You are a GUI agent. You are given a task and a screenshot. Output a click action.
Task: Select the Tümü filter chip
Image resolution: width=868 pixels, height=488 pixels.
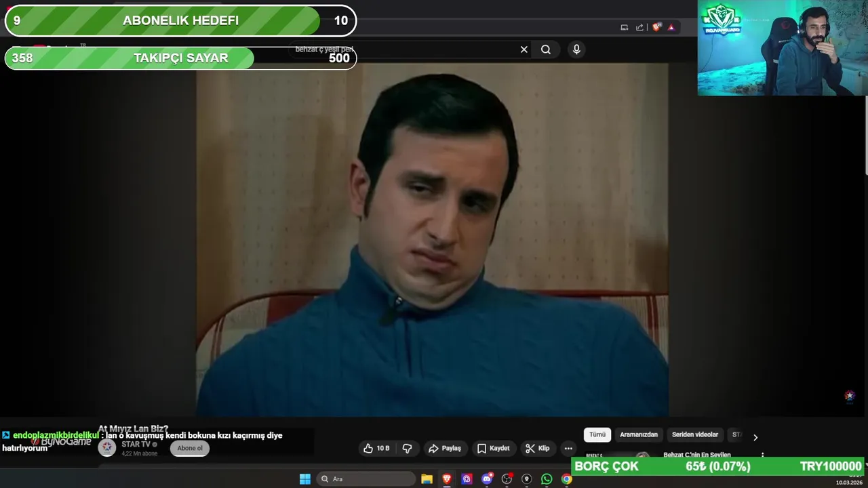[x=597, y=434]
